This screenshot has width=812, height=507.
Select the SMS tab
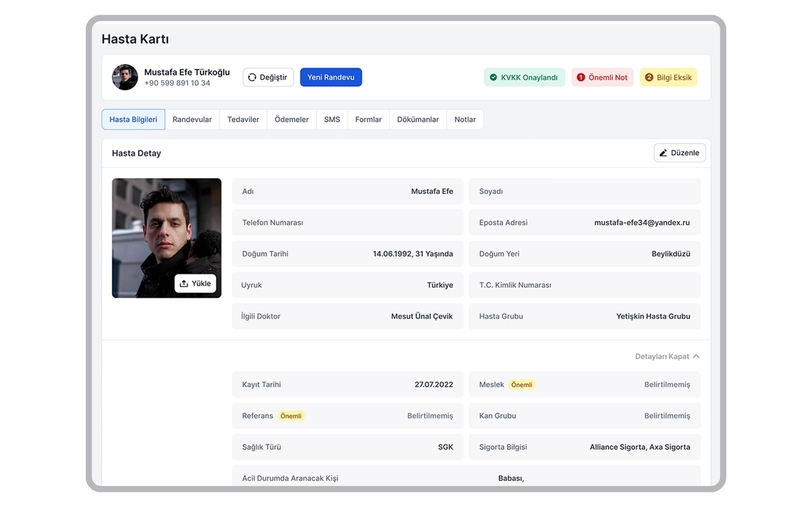(332, 119)
